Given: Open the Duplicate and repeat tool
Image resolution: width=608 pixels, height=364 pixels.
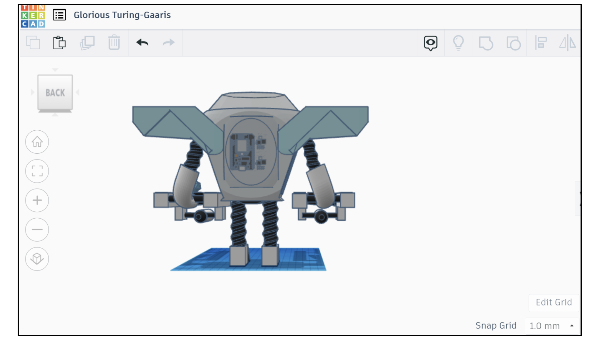Looking at the screenshot, I should coord(87,43).
